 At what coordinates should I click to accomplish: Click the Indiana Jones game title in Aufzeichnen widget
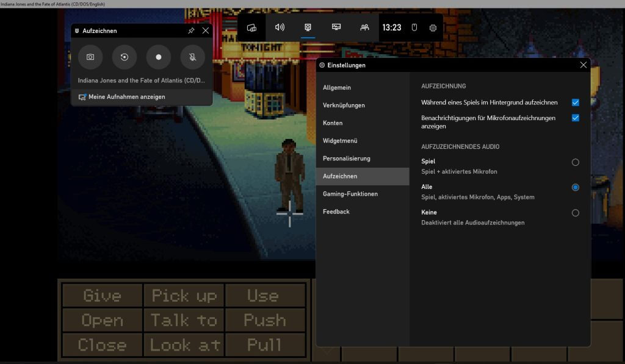[x=142, y=80]
